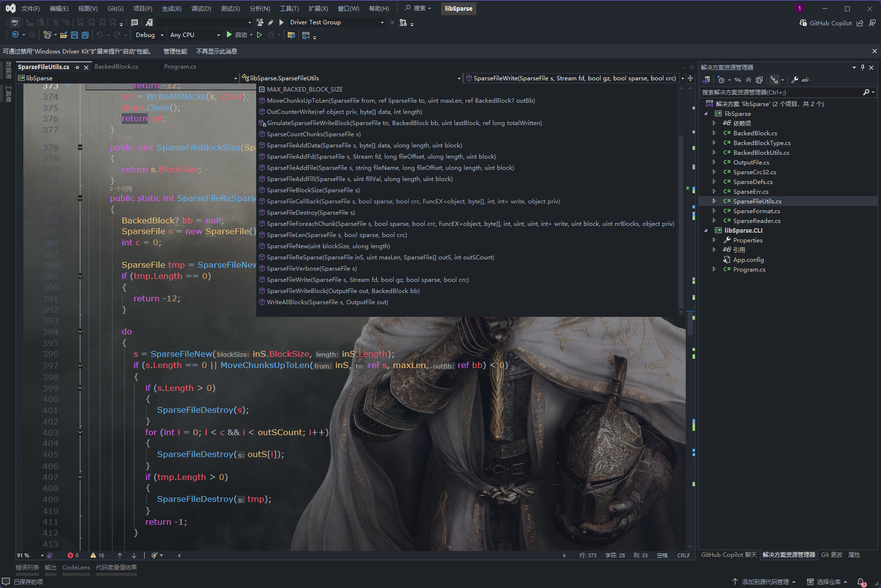Toggle the nested view button in Solution Explorer
The width and height of the screenshot is (881, 588).
click(774, 80)
